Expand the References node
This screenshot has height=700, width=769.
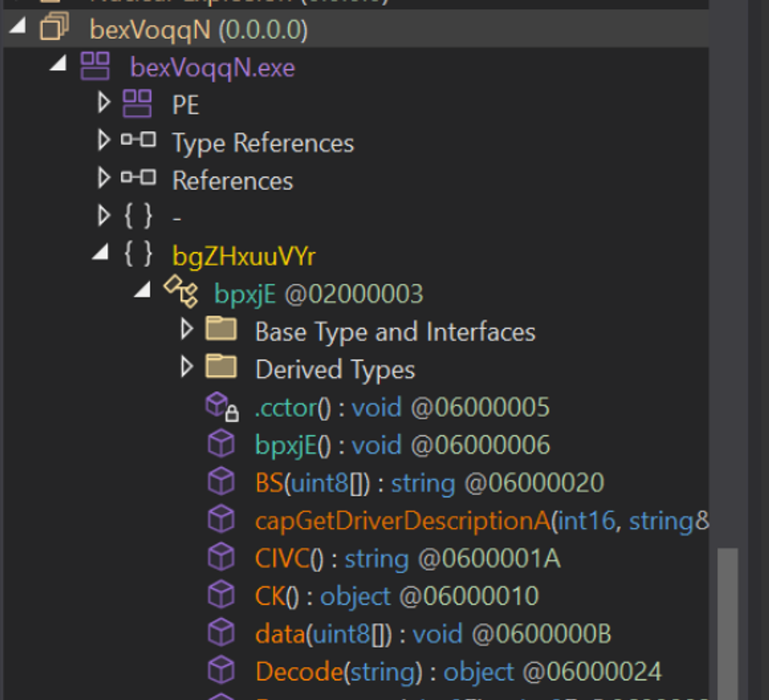coord(103,178)
